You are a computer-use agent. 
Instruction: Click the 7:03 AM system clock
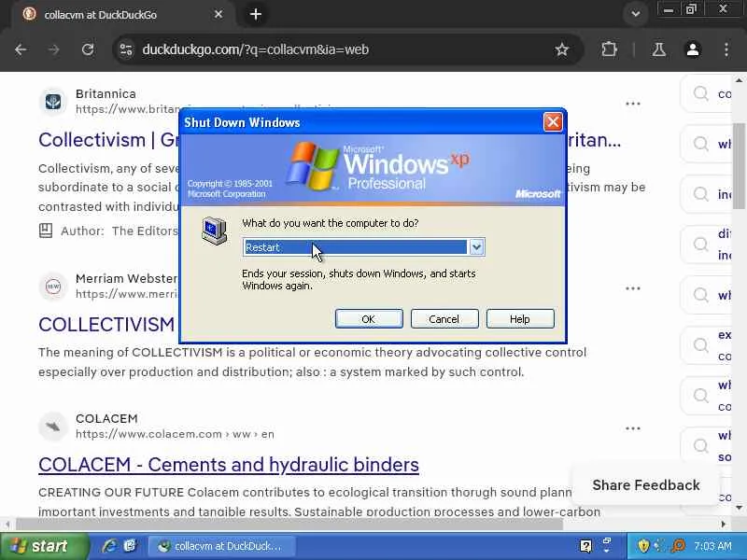click(712, 546)
